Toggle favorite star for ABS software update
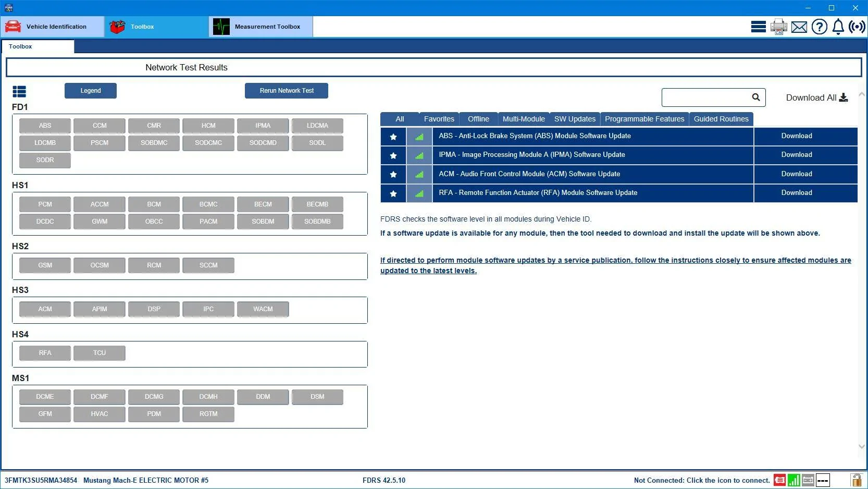 pyautogui.click(x=393, y=137)
